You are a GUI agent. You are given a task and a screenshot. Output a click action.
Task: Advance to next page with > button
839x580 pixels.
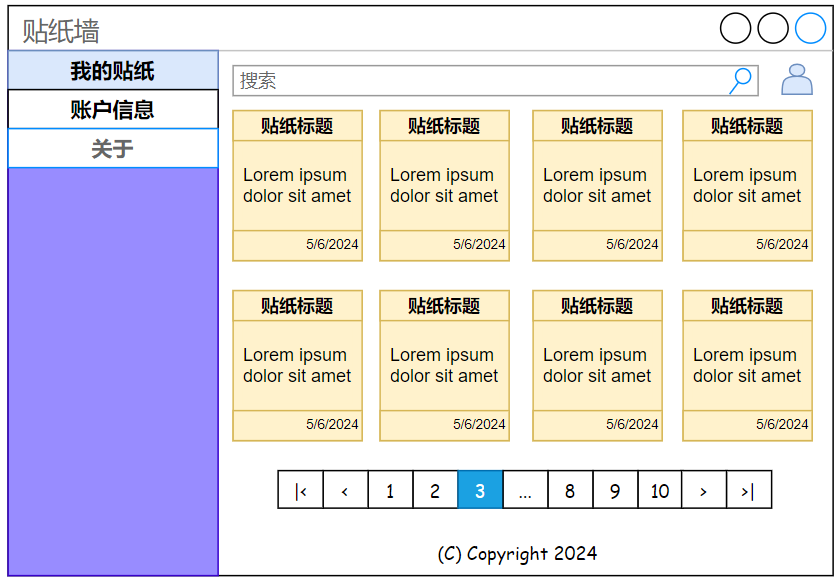[x=704, y=490]
